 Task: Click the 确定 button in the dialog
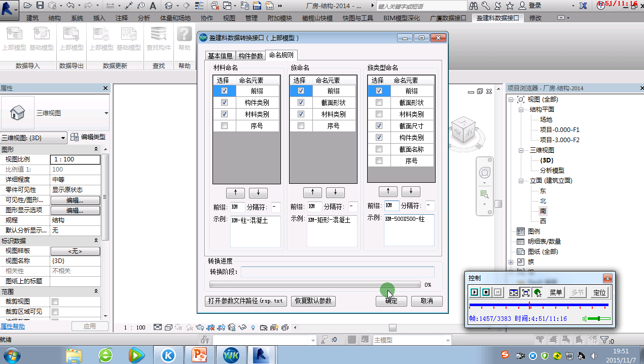391,301
